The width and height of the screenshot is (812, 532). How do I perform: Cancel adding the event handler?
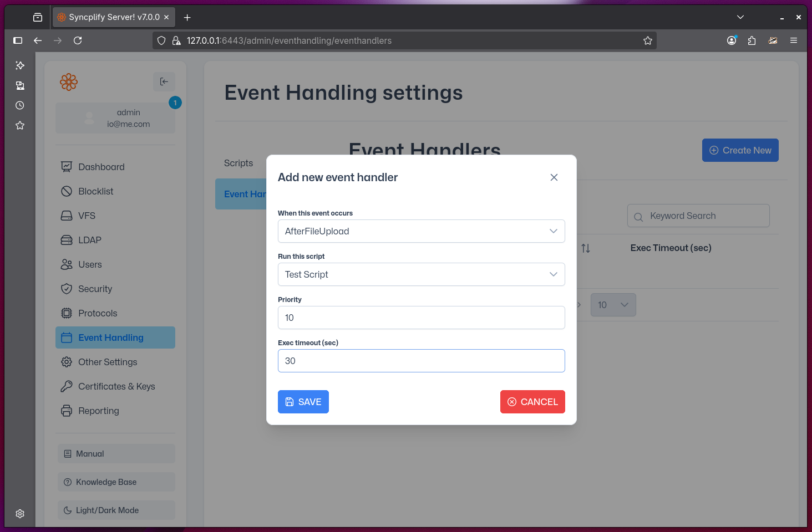[x=532, y=402]
